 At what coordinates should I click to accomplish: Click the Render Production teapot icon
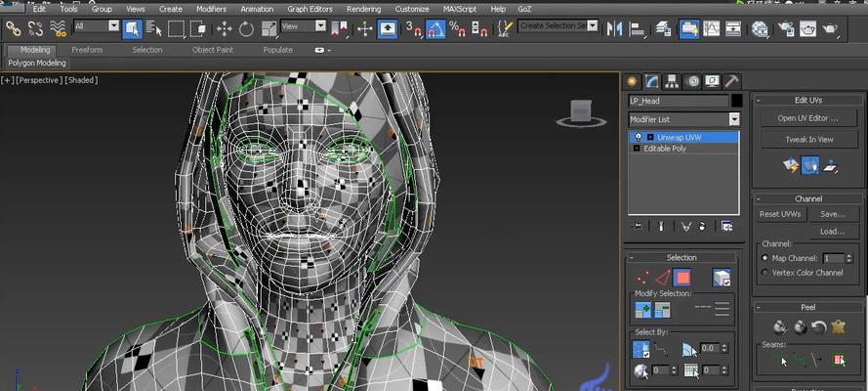click(x=830, y=28)
